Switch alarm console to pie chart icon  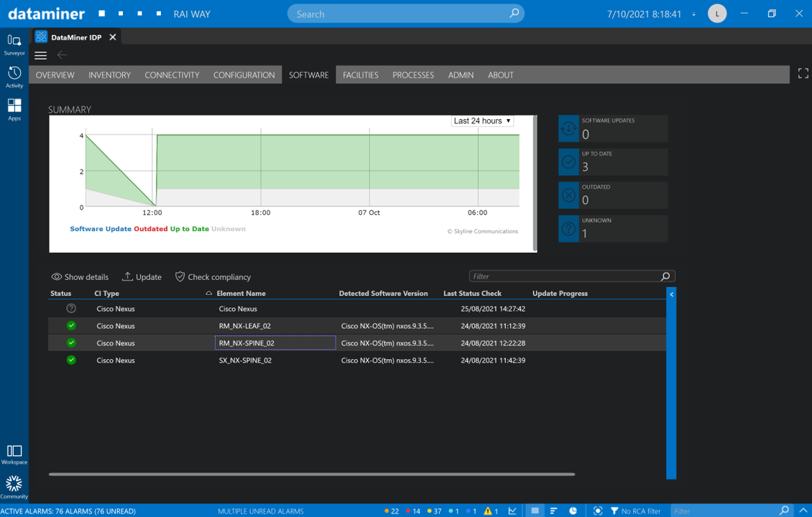[x=573, y=511]
